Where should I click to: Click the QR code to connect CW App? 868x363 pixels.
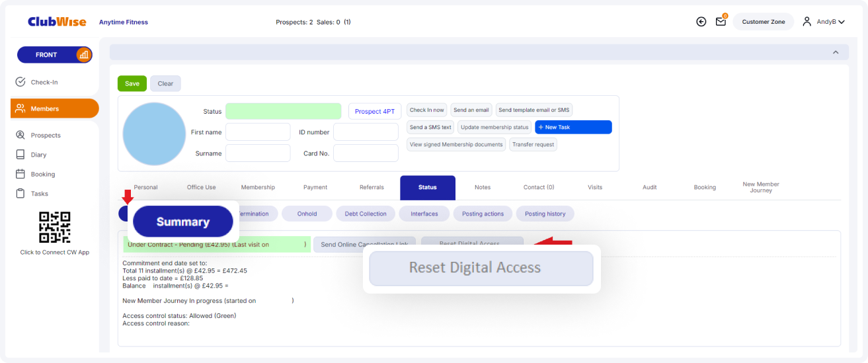pos(54,227)
